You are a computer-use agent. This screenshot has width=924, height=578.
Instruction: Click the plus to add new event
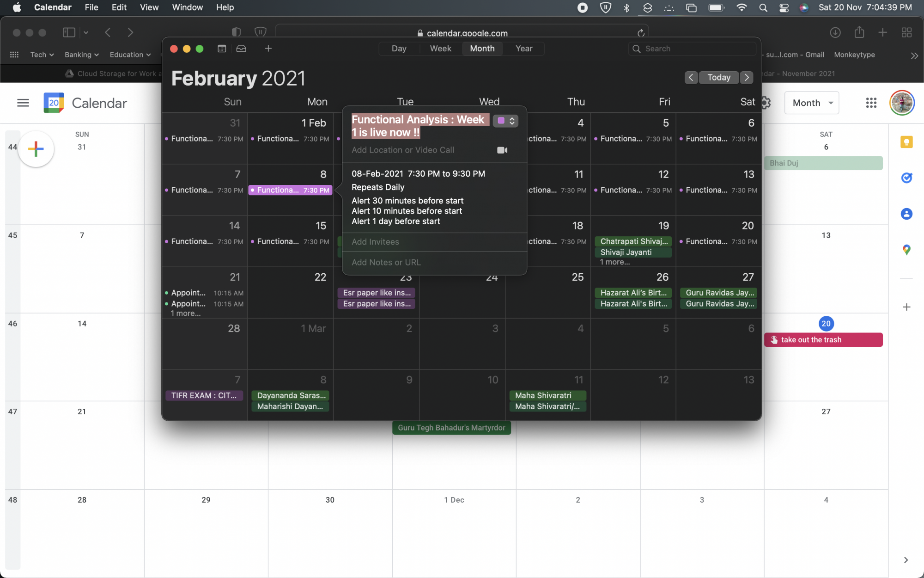tap(268, 49)
